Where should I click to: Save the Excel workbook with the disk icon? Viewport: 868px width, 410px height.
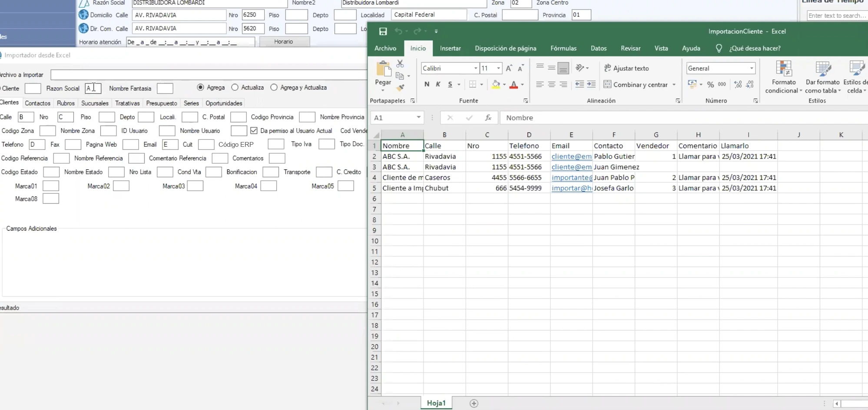coord(383,31)
